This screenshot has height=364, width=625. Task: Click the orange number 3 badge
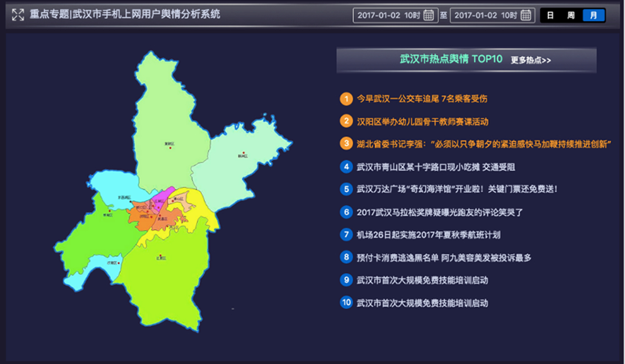click(346, 144)
